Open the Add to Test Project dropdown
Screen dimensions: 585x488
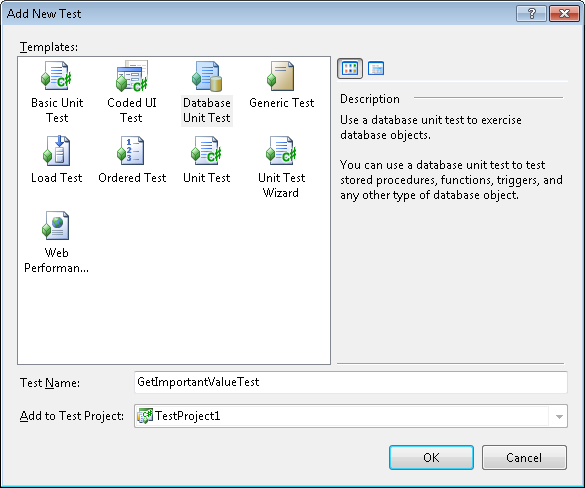(559, 416)
